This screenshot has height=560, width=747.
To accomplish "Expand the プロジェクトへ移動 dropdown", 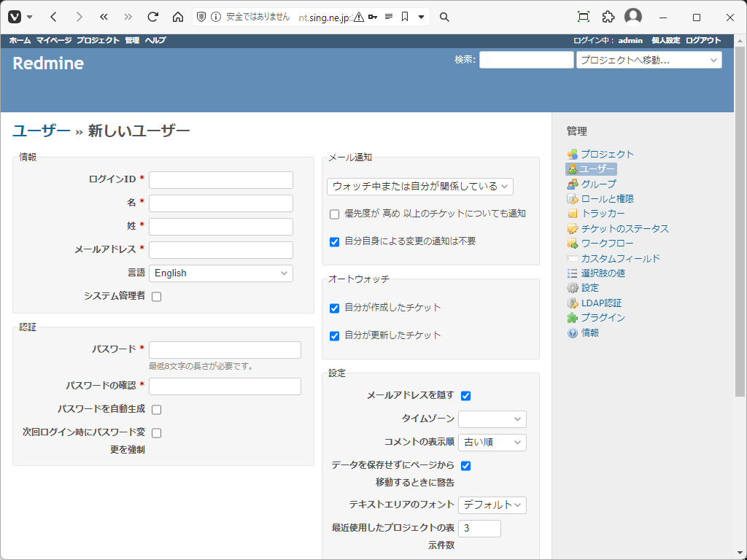I will pyautogui.click(x=649, y=60).
